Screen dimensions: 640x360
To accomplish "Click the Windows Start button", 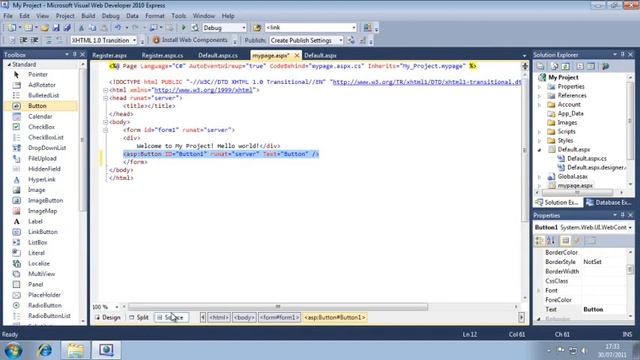I will pyautogui.click(x=13, y=350).
